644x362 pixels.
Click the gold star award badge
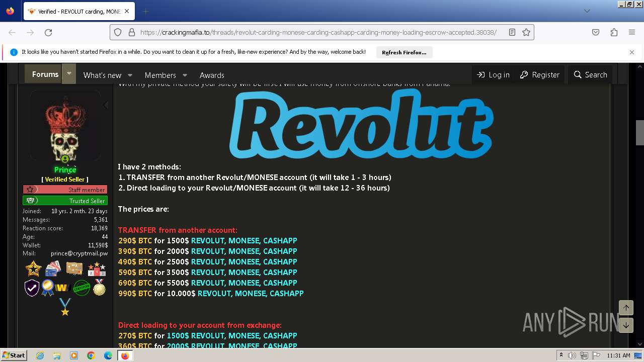pos(34,269)
